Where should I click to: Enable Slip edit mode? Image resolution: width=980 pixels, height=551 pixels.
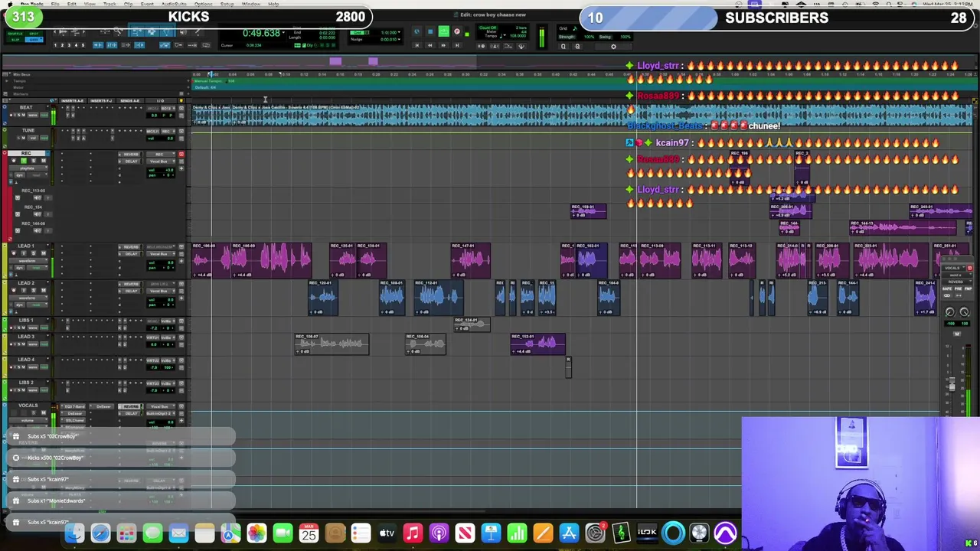(15, 40)
